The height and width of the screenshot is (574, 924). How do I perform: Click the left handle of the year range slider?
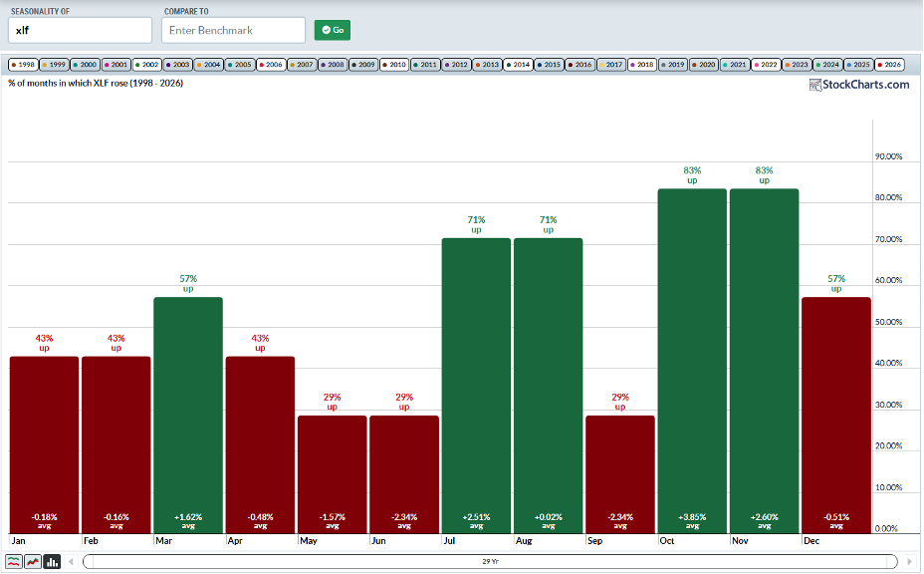pyautogui.click(x=88, y=562)
